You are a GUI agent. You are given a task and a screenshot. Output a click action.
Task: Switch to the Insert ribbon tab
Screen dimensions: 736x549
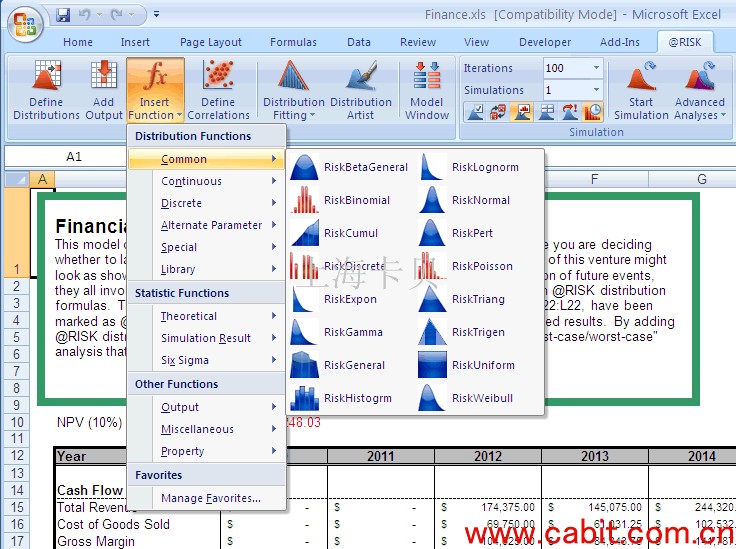135,42
